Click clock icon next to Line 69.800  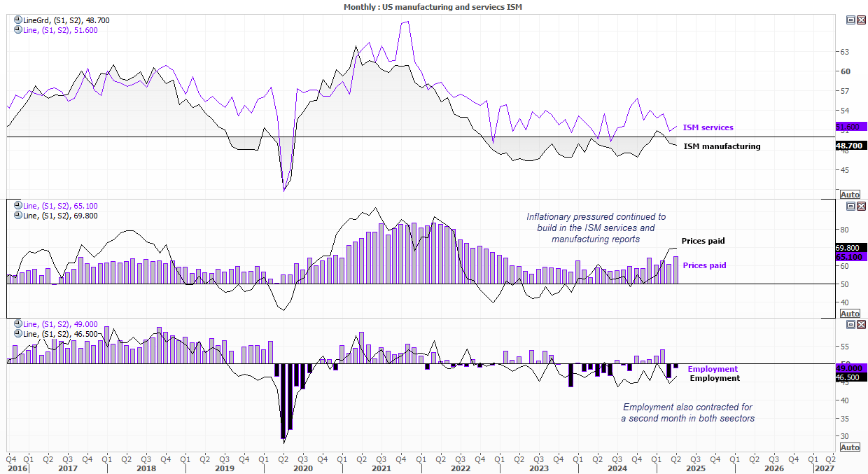[x=17, y=216]
